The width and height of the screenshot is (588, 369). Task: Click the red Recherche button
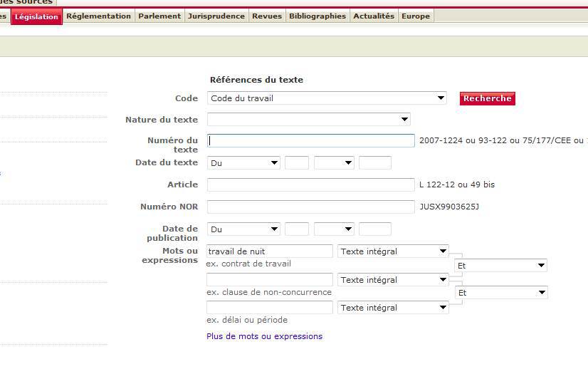coord(487,98)
